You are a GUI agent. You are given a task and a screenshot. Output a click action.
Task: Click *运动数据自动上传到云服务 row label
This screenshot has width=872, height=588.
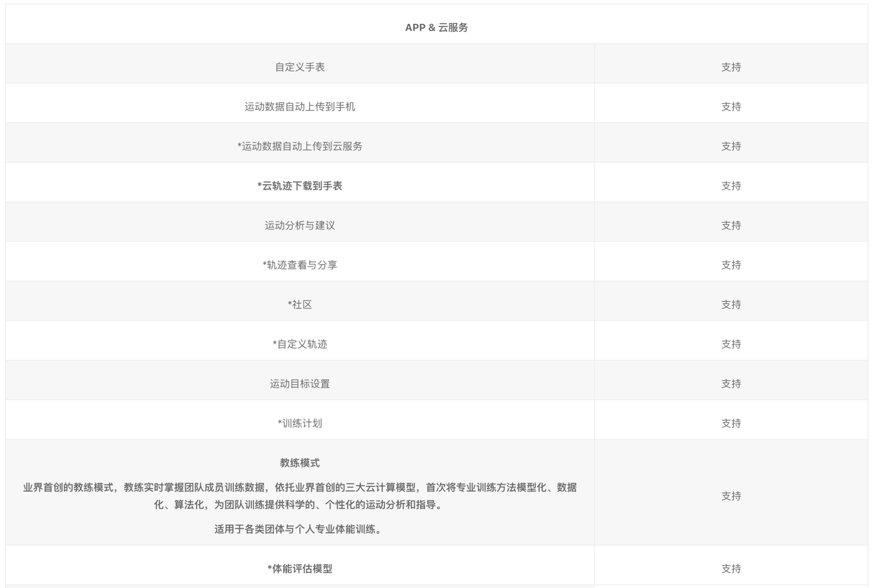300,146
